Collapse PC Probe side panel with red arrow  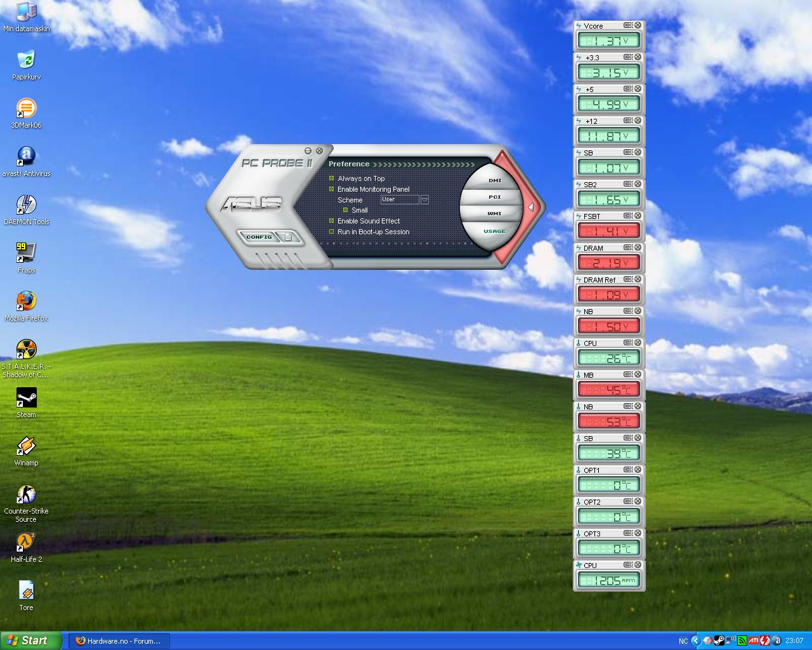pos(530,207)
